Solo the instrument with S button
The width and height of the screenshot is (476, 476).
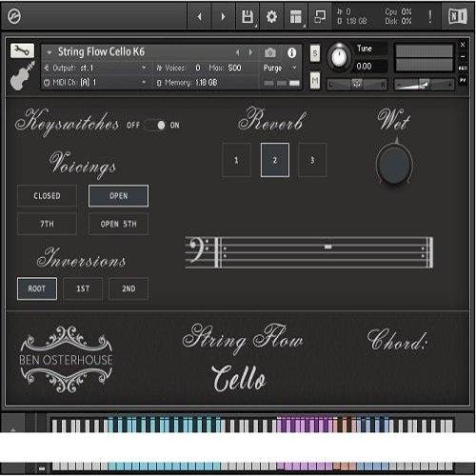(x=315, y=53)
